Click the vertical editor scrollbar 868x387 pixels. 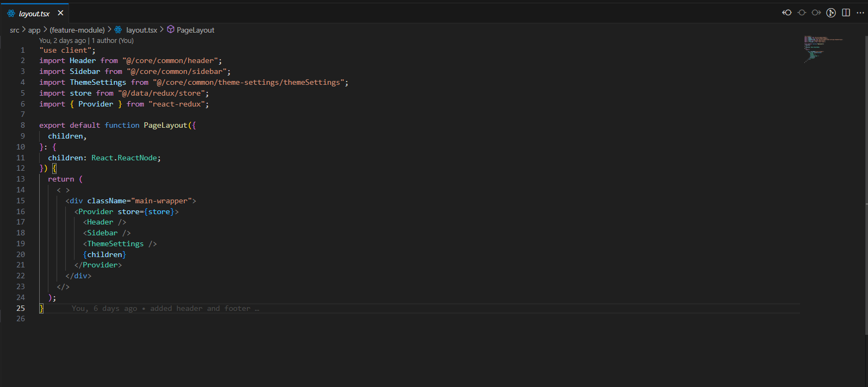[865, 163]
